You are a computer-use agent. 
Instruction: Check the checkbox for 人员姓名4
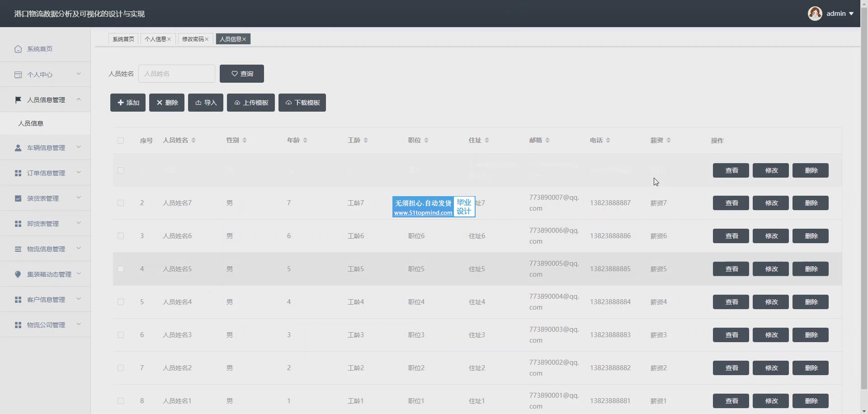click(121, 302)
